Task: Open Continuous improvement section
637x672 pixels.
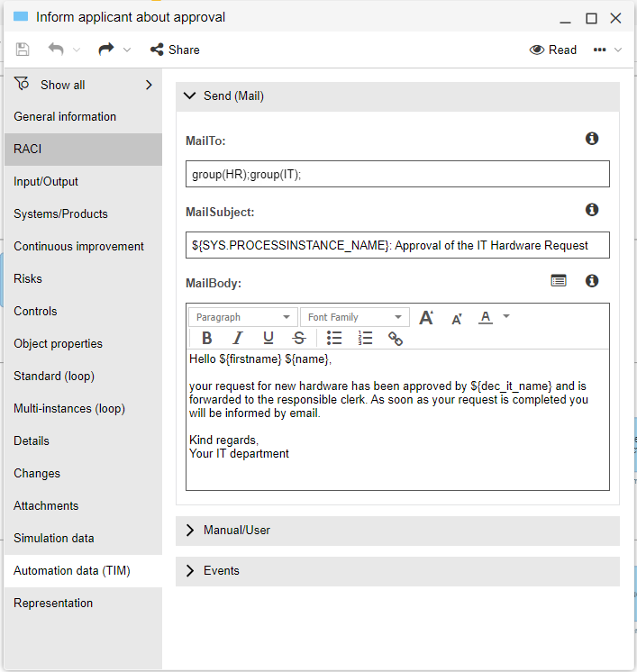Action: tap(83, 247)
